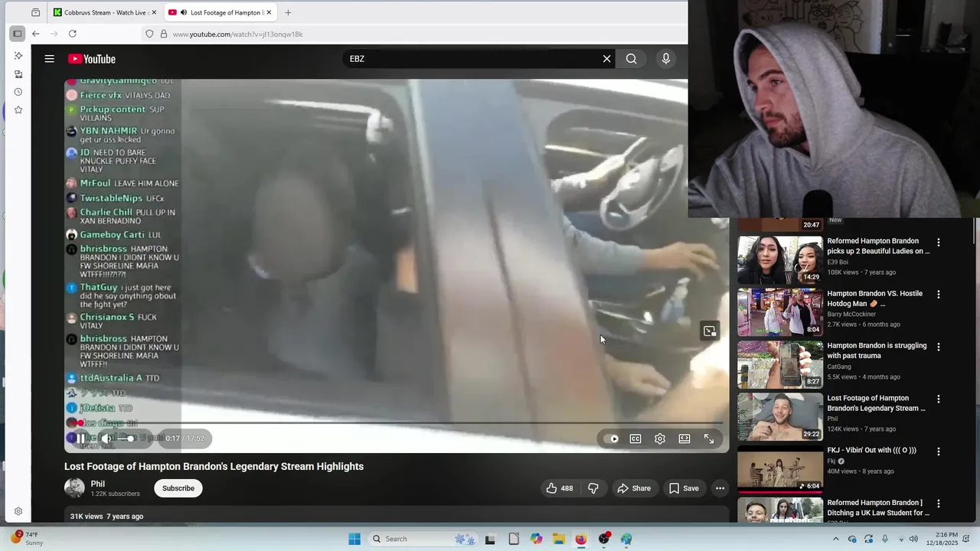980x551 pixels.
Task: Enter fullscreen mode
Action: point(709,439)
